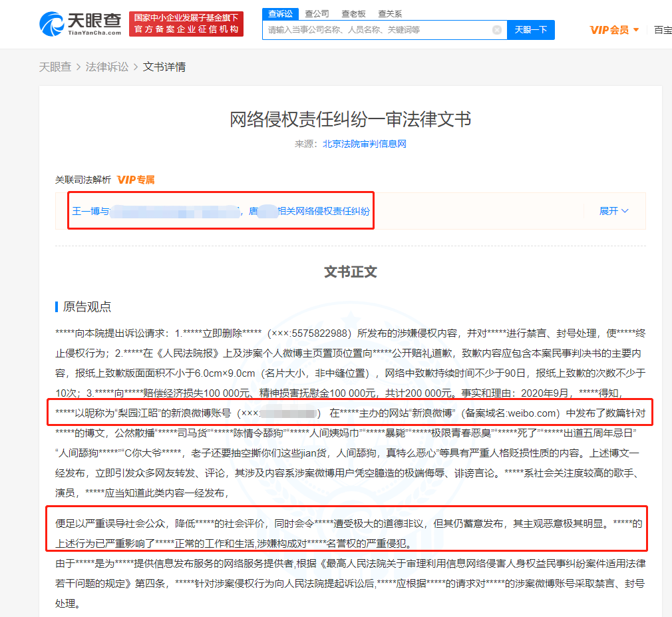This screenshot has height=617, width=672.
Task: Click the VIP专属 badge
Action: tap(136, 180)
